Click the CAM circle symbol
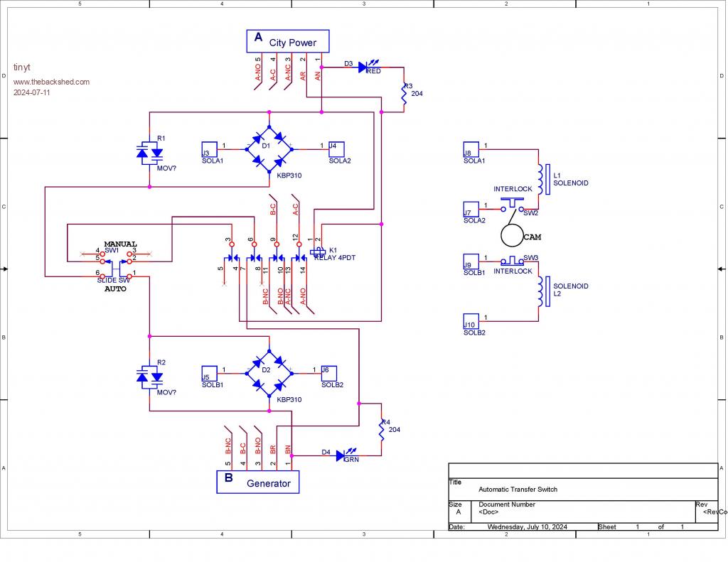728x562 pixels. tap(511, 234)
